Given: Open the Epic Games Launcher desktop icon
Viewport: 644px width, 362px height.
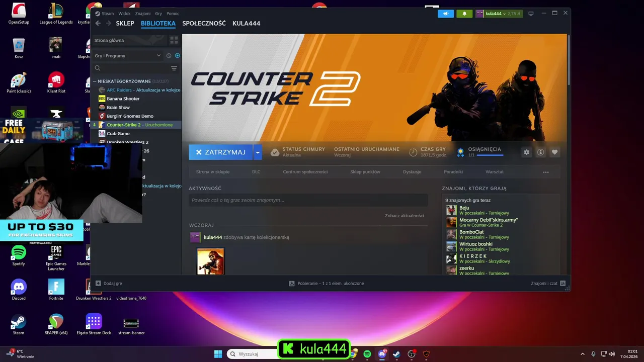Looking at the screenshot, I should coord(56,258).
